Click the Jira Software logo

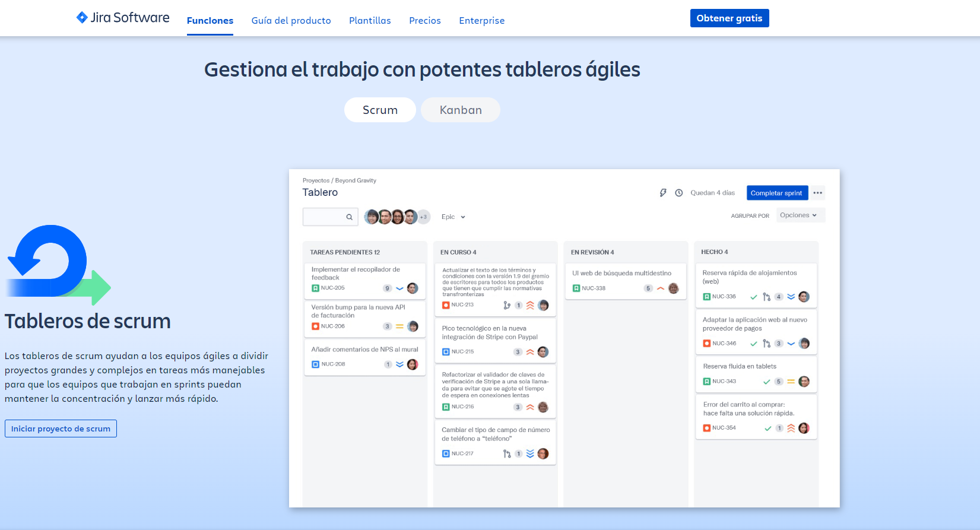click(x=123, y=18)
